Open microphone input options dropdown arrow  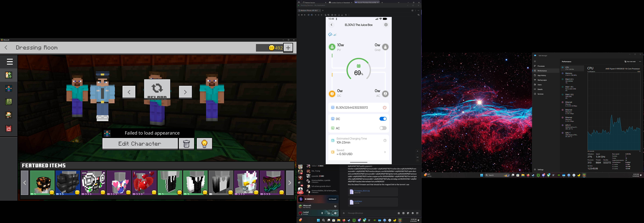(x=325, y=213)
